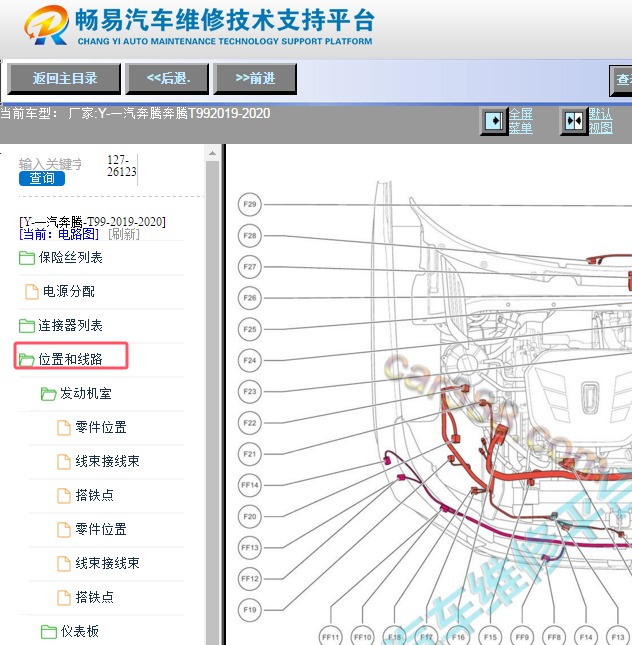The height and width of the screenshot is (645, 632).
Task: Click the 127-26123 number text
Action: point(121,166)
